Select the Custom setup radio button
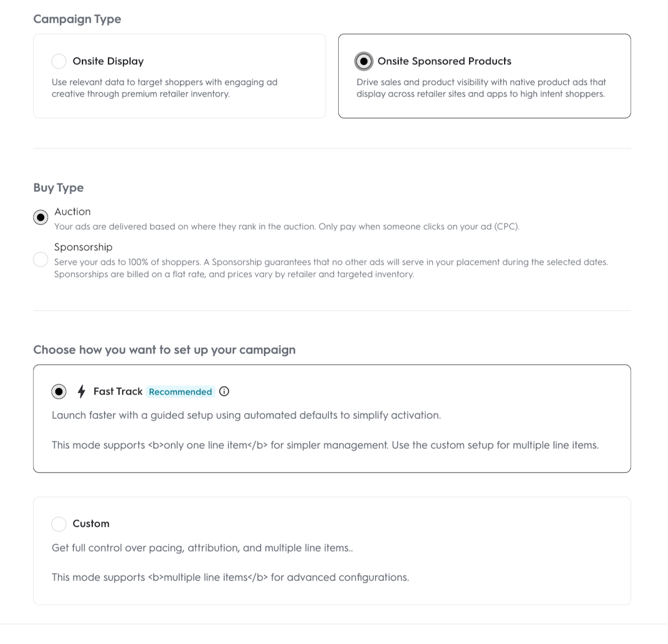The height and width of the screenshot is (644, 668). 59,524
